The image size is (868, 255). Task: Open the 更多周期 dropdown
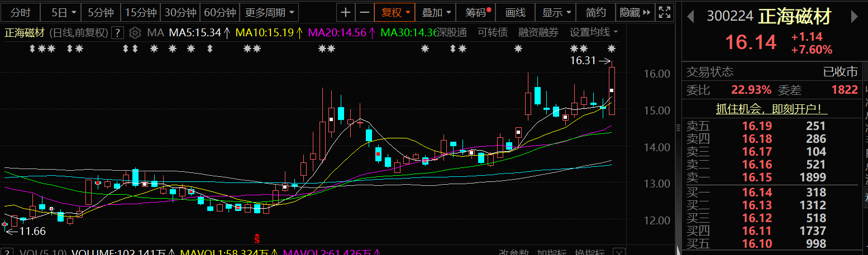click(271, 12)
